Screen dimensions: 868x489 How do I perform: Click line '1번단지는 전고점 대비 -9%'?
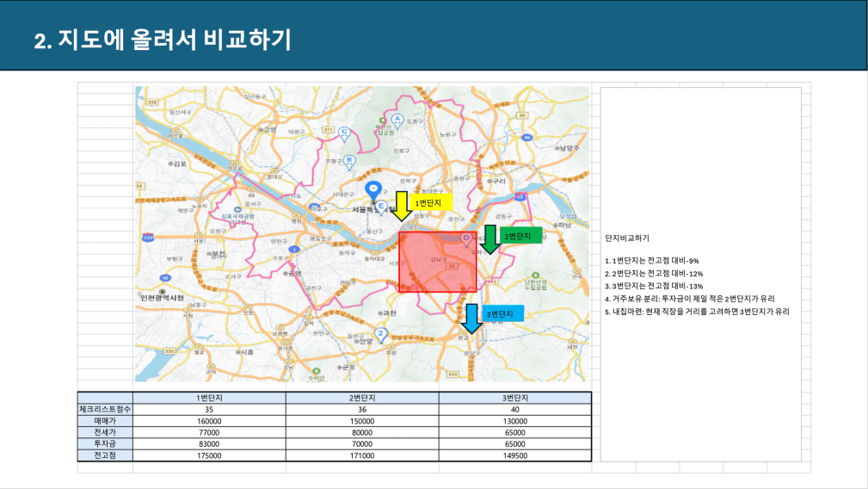652,260
